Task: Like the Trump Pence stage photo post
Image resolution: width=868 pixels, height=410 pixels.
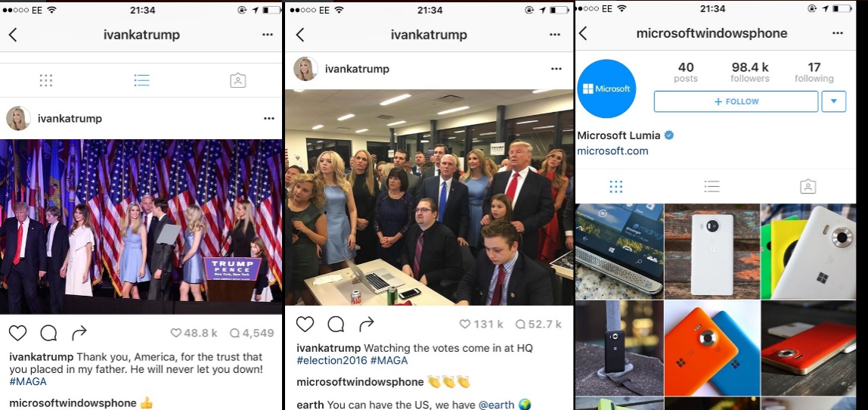Action: pos(17,333)
